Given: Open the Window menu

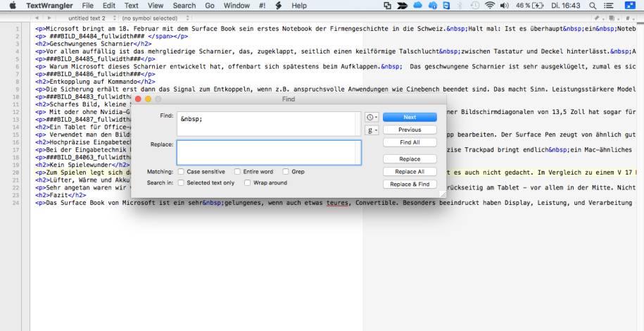Looking at the screenshot, I should coord(236,6).
